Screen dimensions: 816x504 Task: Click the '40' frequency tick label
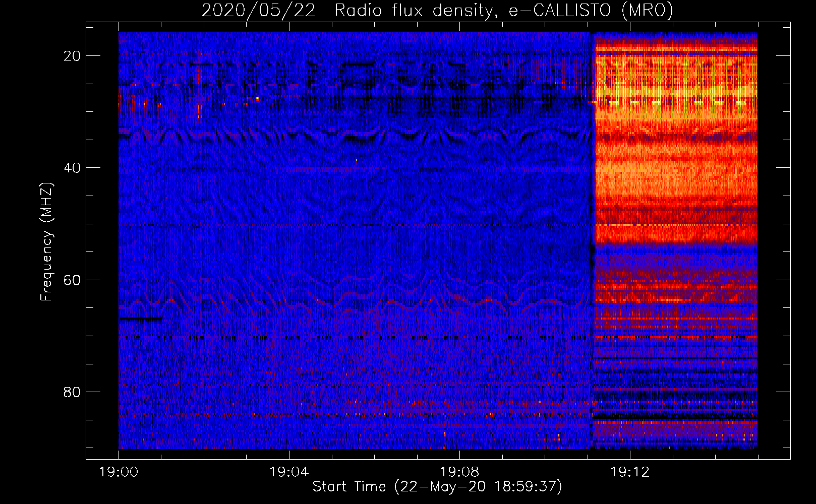pyautogui.click(x=72, y=168)
